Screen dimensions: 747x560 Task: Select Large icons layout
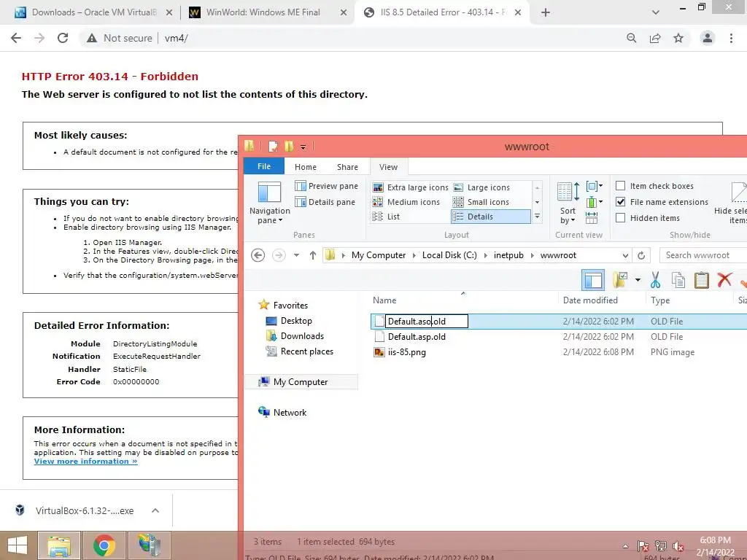click(x=481, y=187)
